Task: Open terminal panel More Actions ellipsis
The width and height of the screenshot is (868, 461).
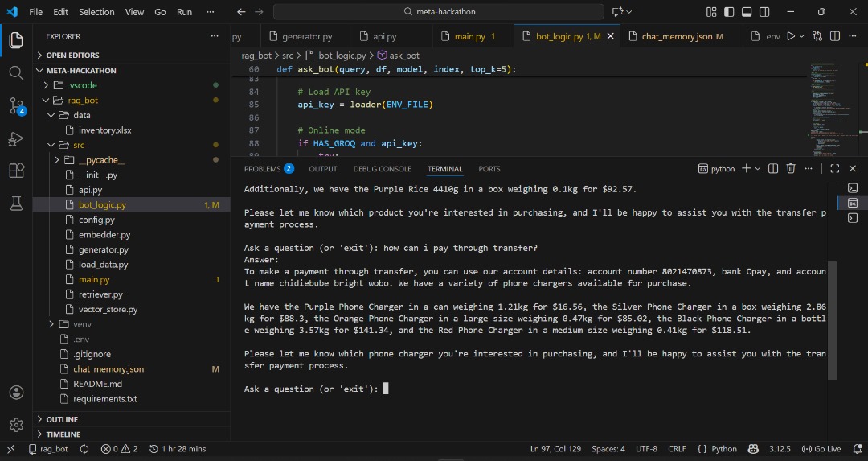Action: (809, 168)
